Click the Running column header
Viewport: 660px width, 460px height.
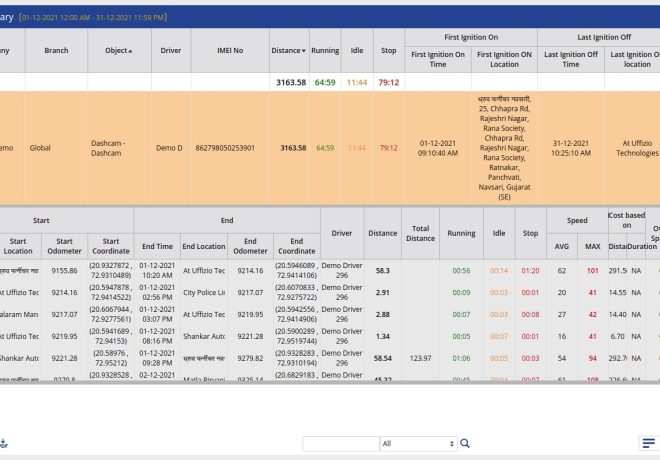pyautogui.click(x=325, y=50)
